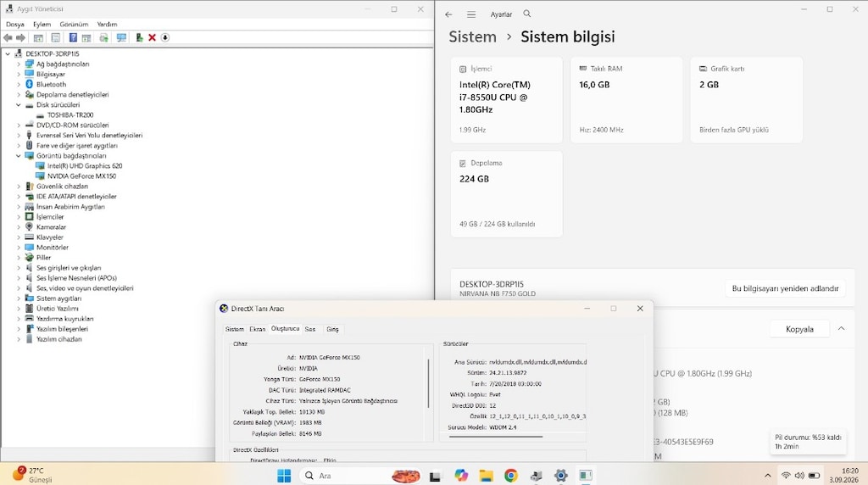
Task: Switch to Giriş tab in DirectX tool
Action: coord(332,329)
